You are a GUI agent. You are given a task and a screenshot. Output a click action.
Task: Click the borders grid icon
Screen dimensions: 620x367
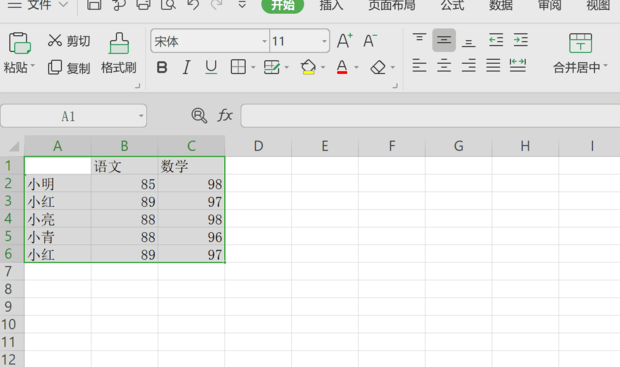point(238,67)
